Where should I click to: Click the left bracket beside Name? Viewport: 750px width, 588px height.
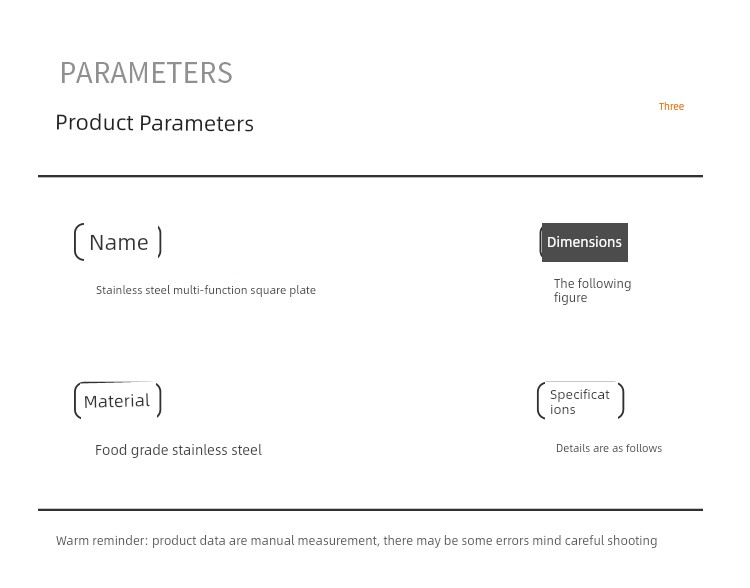coord(79,242)
